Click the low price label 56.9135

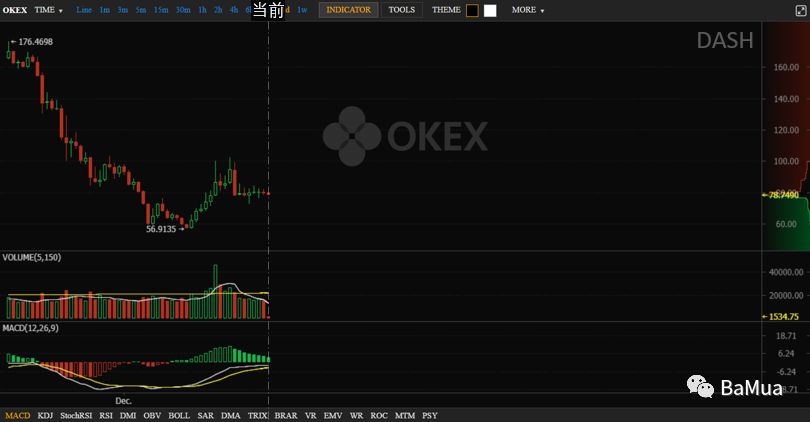(161, 229)
